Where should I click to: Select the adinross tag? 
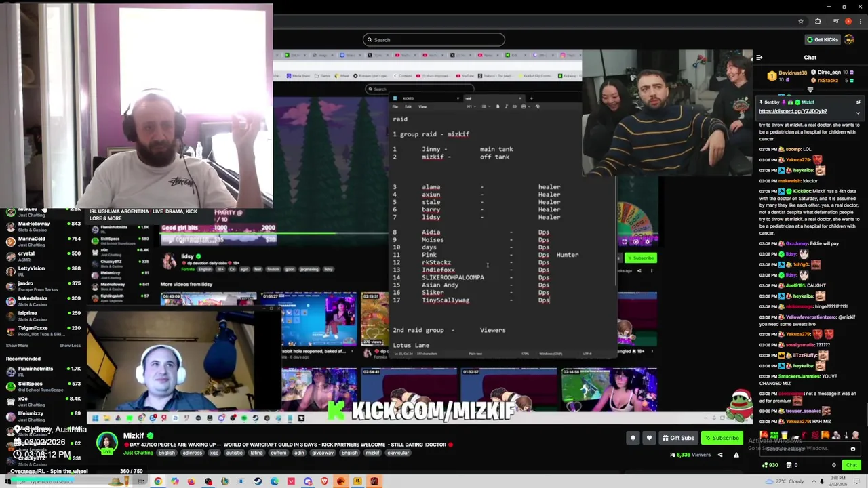point(192,453)
